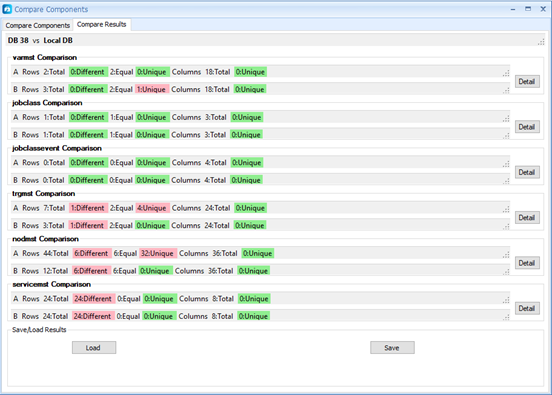
Task: Click 3:Total columns in jobclass row B
Action: pyautogui.click(x=215, y=135)
